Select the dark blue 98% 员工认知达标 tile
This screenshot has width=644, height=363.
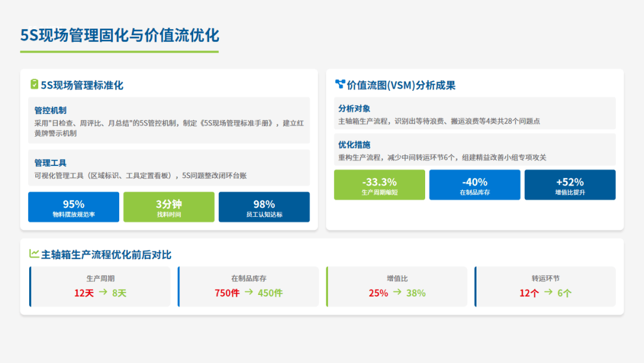264,207
